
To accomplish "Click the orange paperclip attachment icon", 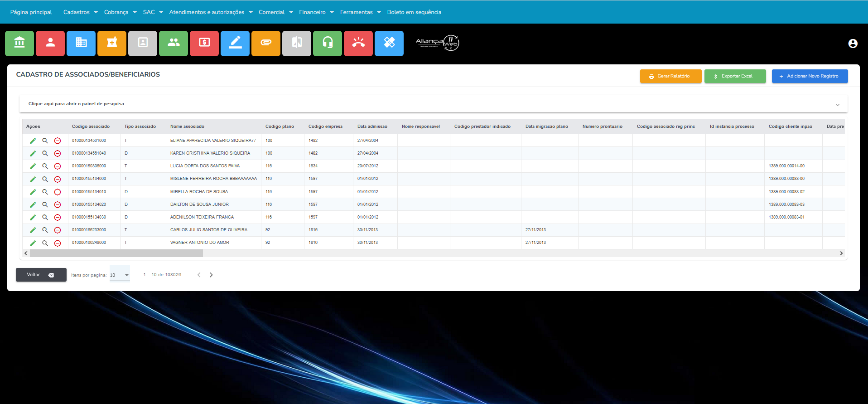I will 266,43.
